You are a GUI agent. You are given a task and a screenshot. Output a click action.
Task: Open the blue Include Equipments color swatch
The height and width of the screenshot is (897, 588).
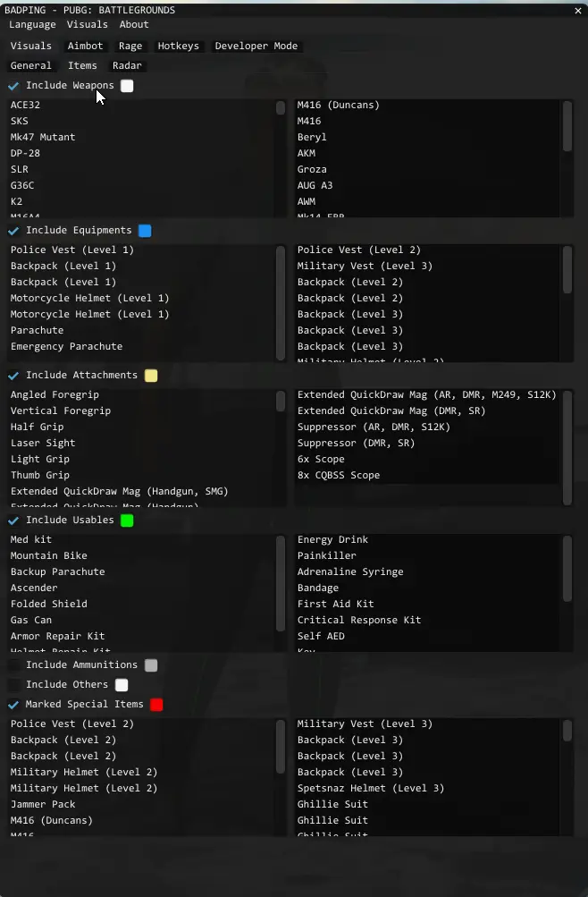click(x=145, y=231)
